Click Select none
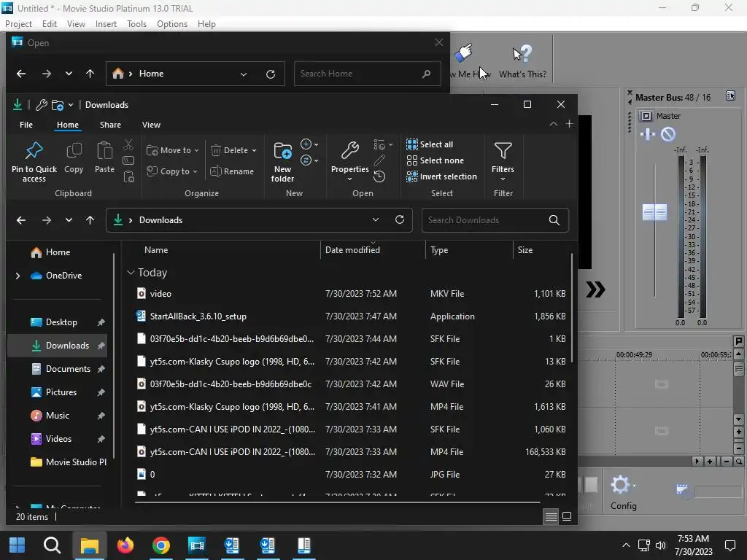Screen dimensions: 747x560 (435, 160)
